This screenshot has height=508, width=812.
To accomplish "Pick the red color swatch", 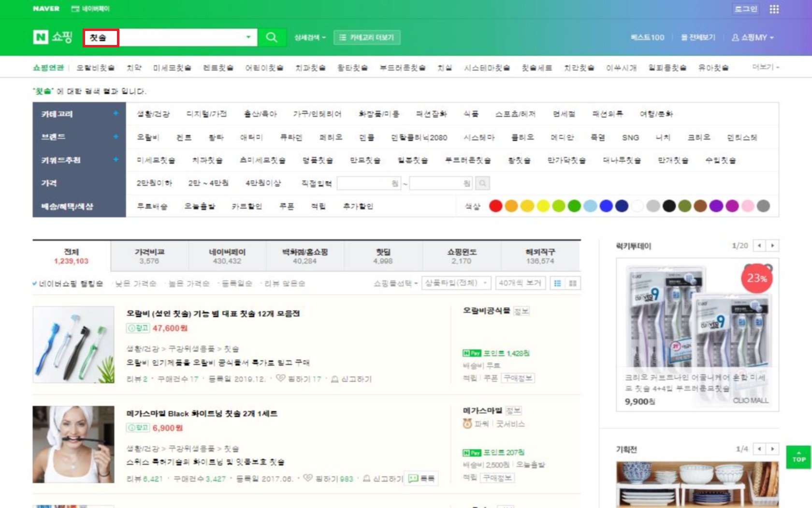I will (495, 206).
